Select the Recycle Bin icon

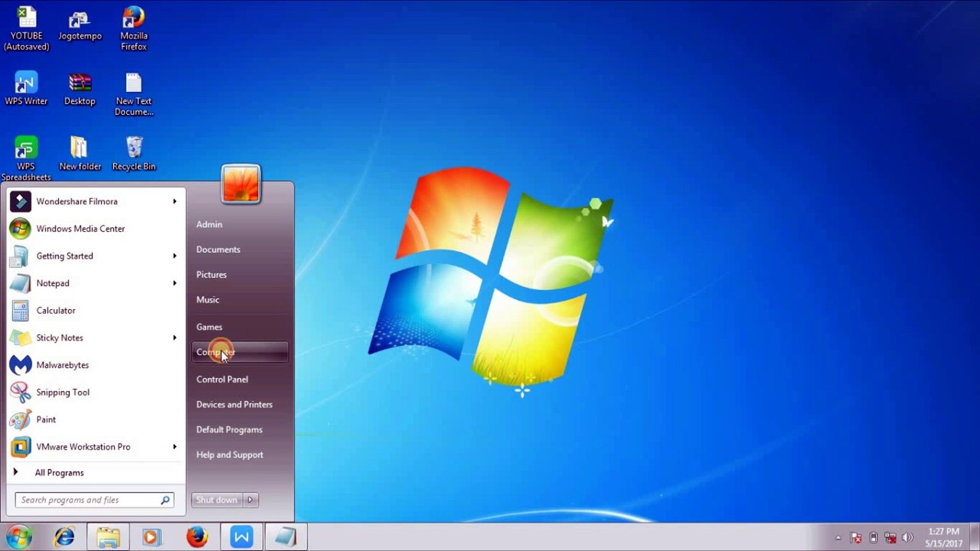pyautogui.click(x=133, y=154)
